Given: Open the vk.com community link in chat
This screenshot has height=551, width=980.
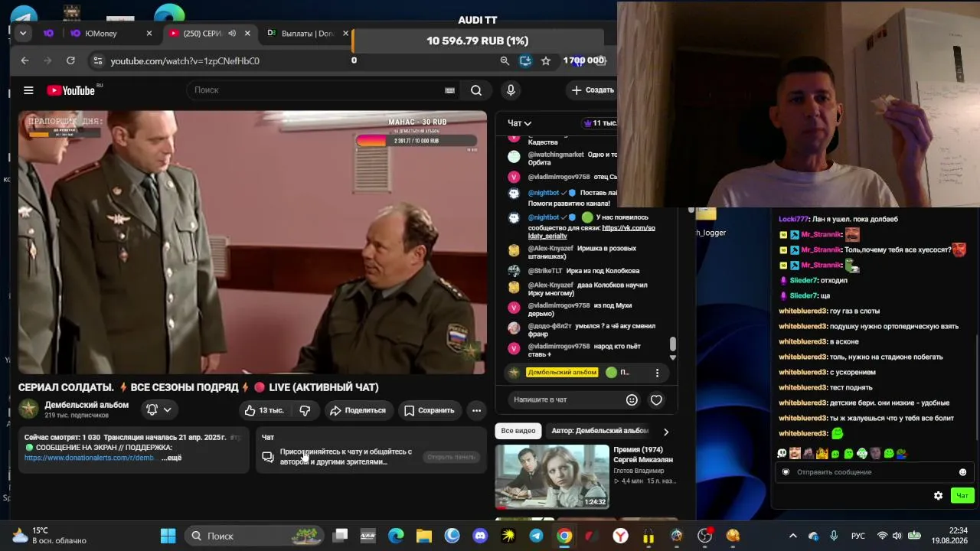Looking at the screenshot, I should 592,232.
